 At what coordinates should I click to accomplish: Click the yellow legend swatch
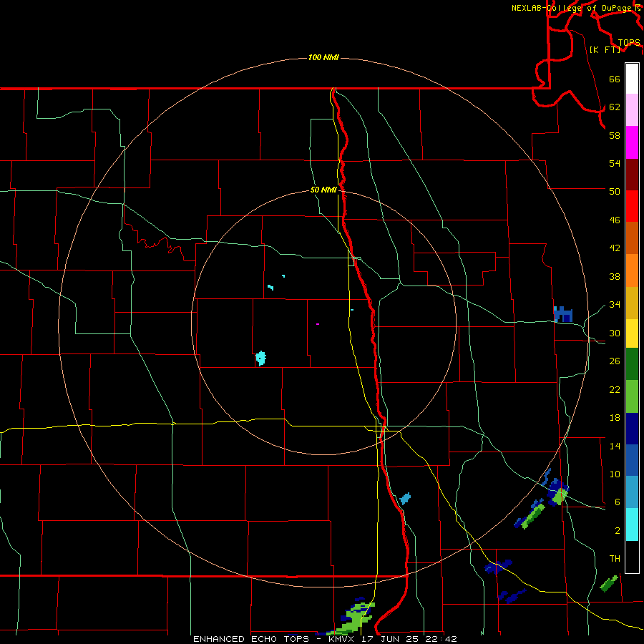[632, 333]
